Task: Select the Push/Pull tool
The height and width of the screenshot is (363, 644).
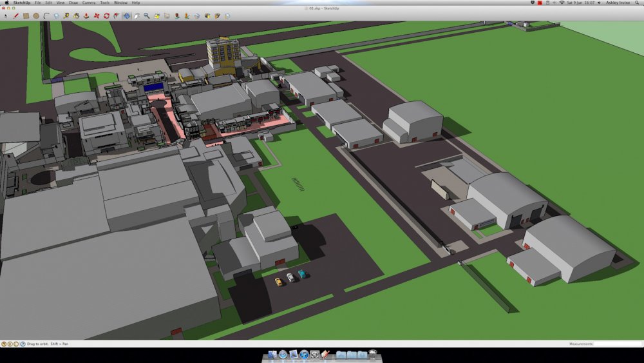Action: 86,16
